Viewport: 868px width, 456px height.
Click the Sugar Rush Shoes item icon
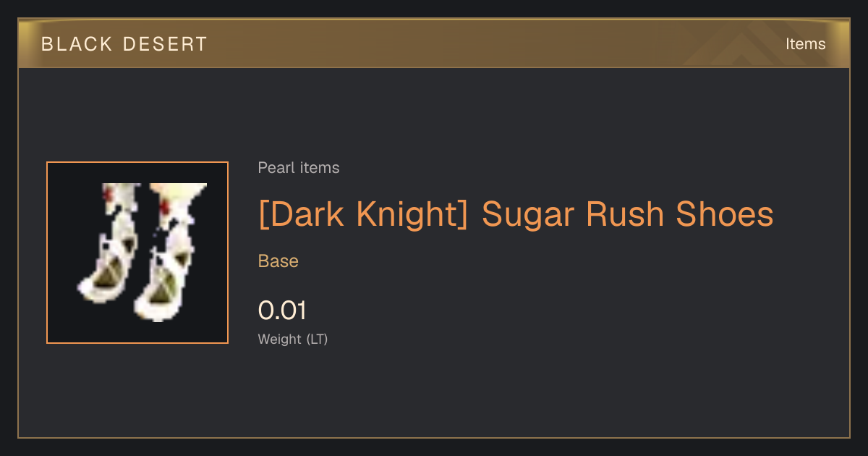(137, 253)
